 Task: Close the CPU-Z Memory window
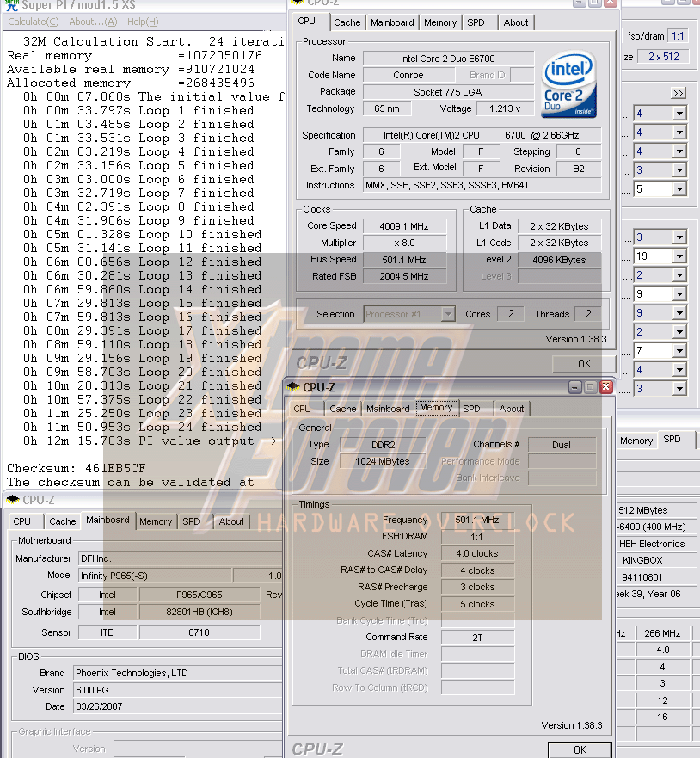[x=605, y=386]
